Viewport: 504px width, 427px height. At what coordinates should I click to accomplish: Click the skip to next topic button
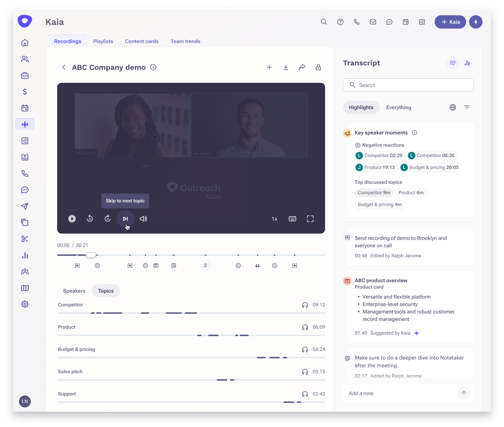pos(125,219)
